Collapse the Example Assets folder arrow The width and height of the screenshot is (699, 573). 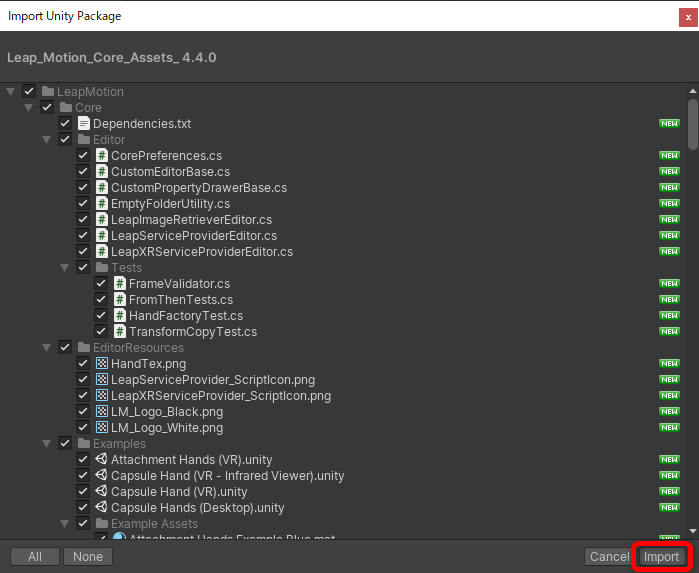point(65,524)
